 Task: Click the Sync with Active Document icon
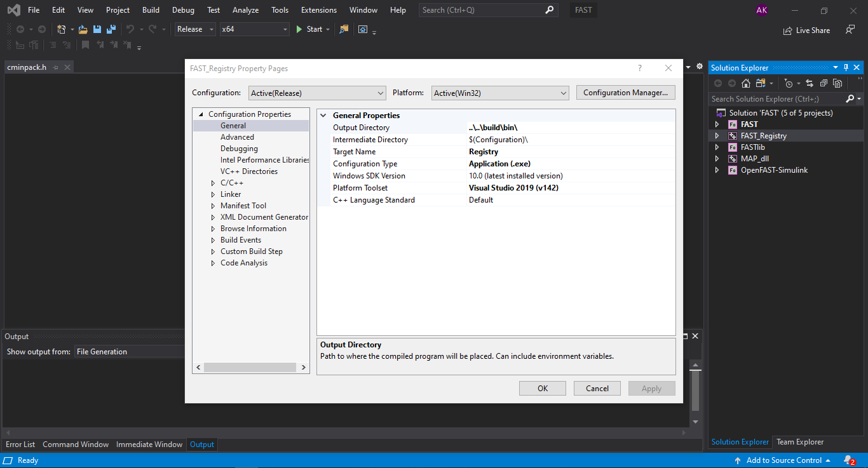point(810,83)
